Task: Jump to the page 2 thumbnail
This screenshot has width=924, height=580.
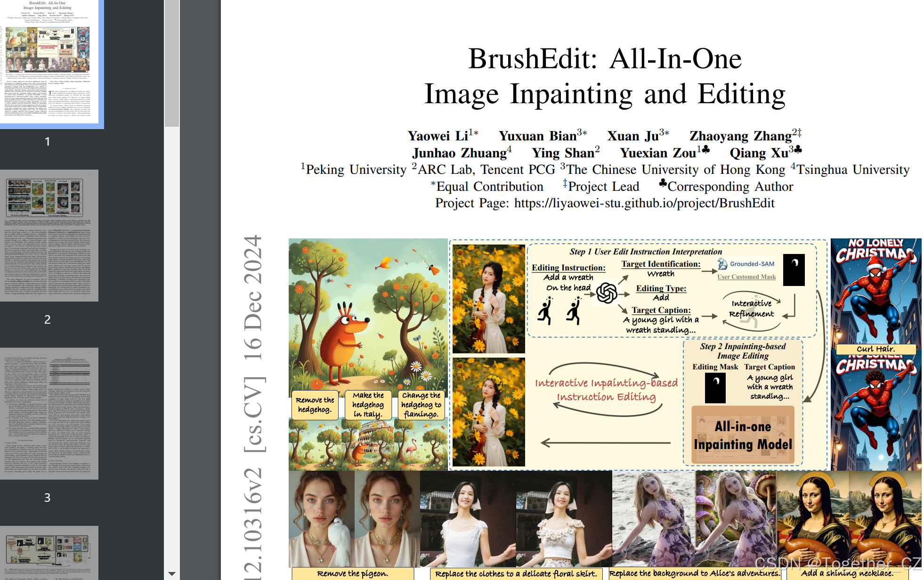Action: coord(49,235)
